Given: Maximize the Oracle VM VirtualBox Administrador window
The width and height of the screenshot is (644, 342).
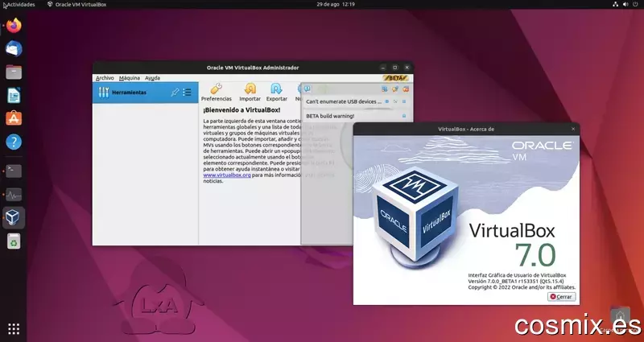Looking at the screenshot, I should (395, 68).
